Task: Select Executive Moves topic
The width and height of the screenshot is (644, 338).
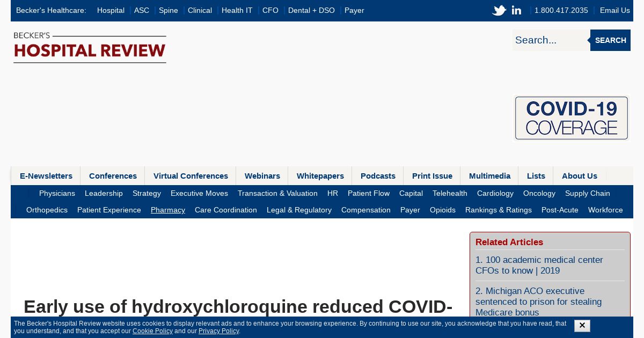Action: (199, 193)
